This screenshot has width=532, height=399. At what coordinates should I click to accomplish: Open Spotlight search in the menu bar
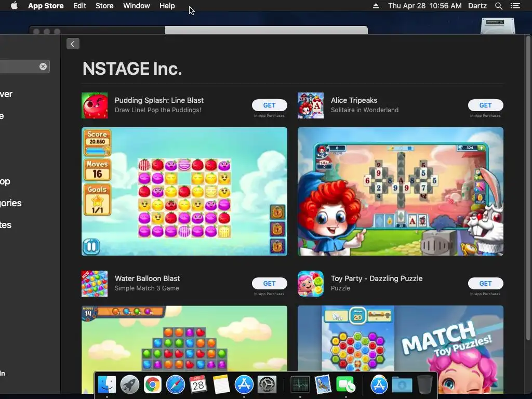(498, 6)
